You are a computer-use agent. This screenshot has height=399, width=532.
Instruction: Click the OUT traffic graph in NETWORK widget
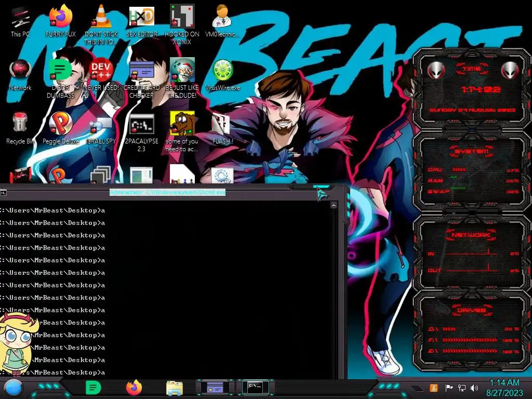(x=472, y=269)
